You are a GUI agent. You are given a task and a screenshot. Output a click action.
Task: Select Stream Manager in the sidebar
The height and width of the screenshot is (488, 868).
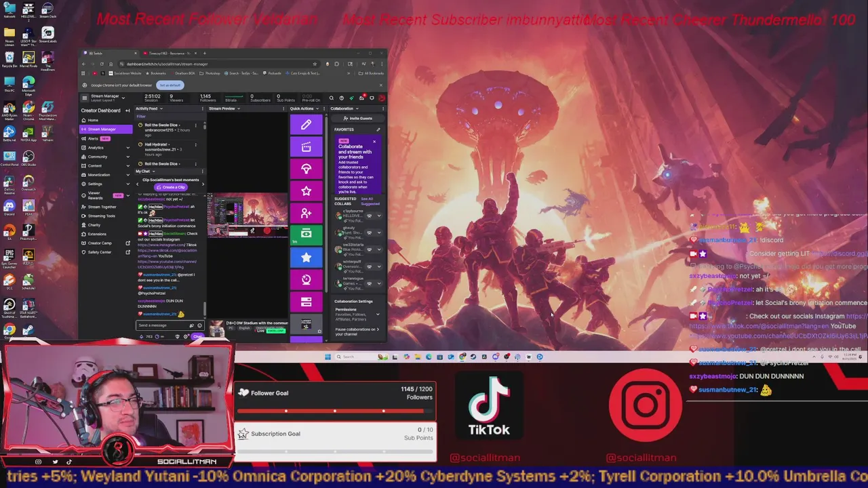coord(106,129)
